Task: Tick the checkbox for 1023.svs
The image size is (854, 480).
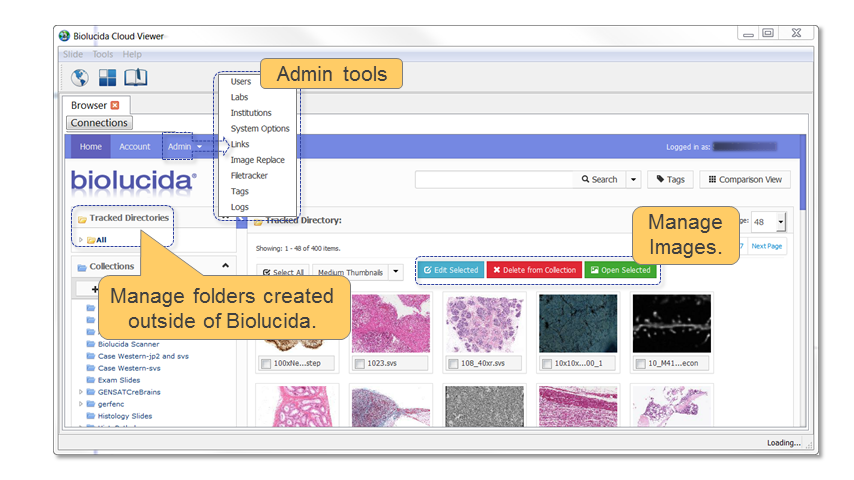Action: (x=359, y=363)
